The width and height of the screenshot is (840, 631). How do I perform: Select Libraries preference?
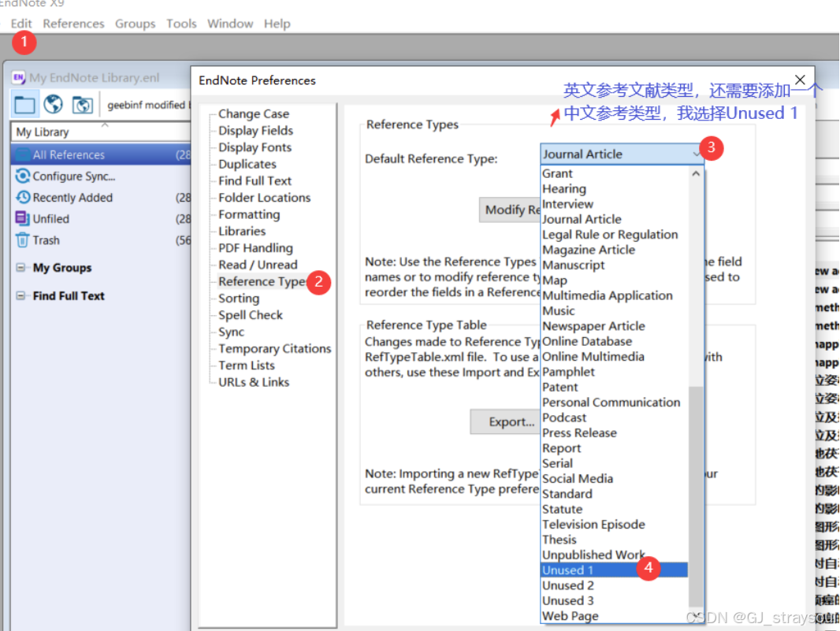242,231
